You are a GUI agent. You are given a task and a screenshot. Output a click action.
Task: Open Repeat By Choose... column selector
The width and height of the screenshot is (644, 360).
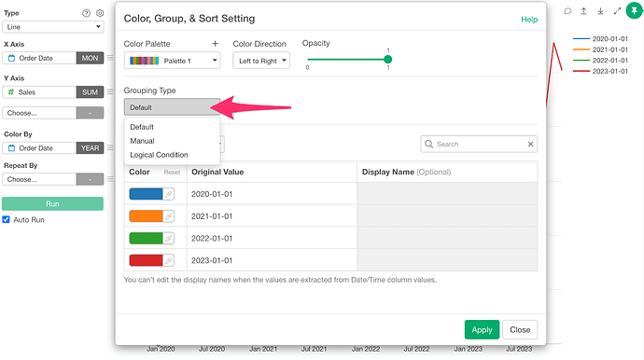click(39, 179)
